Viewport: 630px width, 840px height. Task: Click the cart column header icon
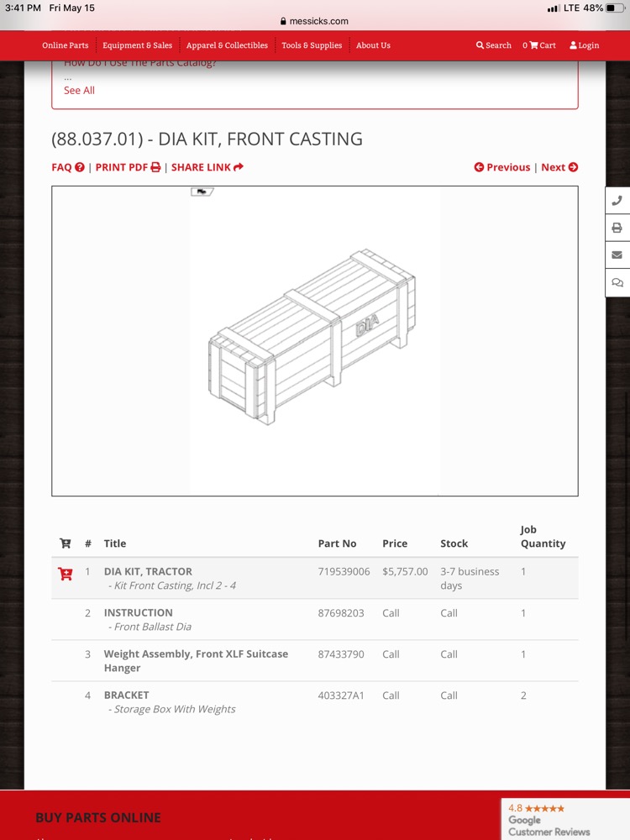point(66,543)
